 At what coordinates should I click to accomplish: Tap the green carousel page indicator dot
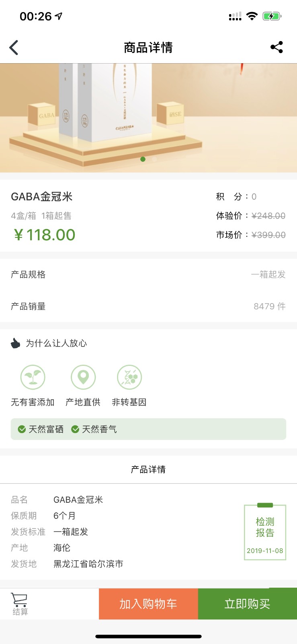143,159
